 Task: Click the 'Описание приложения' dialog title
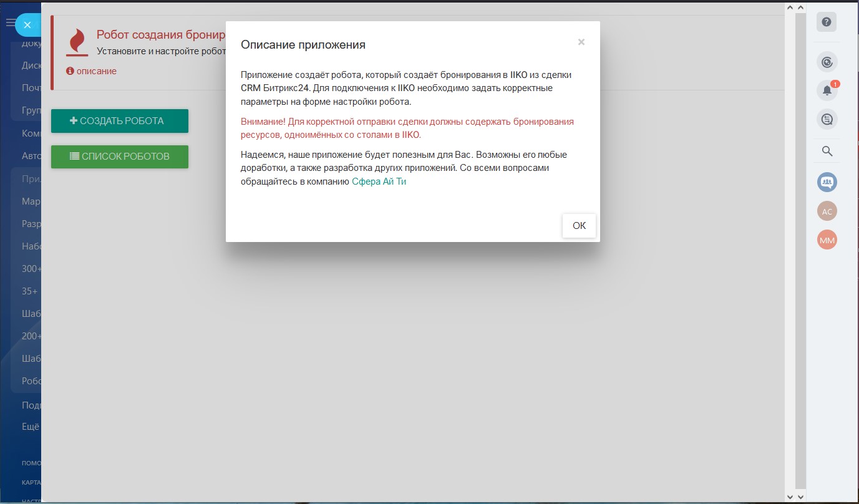point(303,45)
